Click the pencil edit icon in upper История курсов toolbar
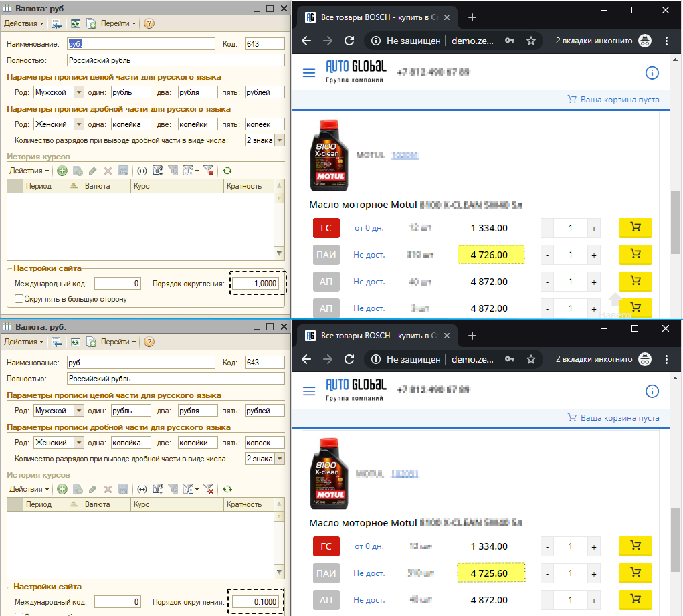Screen dimensions: 683x616 pos(92,171)
